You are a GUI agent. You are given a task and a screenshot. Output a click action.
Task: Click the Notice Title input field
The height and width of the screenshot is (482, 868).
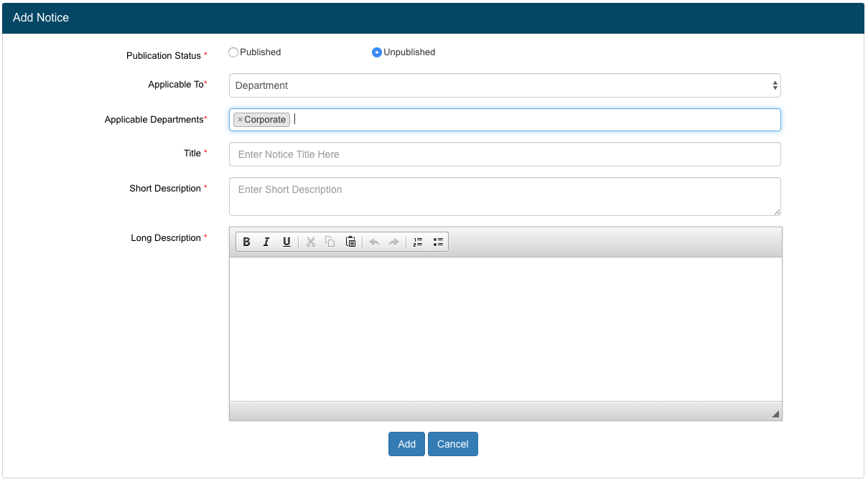click(505, 154)
